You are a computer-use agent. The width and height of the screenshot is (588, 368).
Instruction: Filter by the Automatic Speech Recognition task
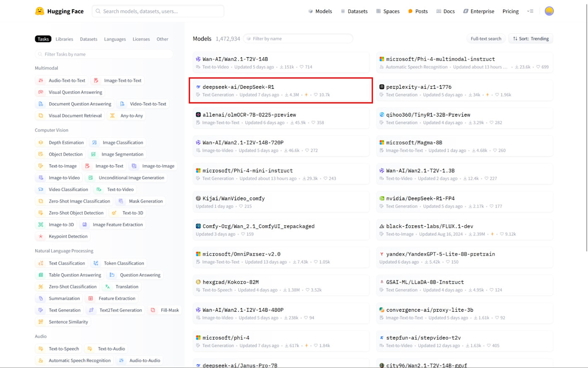click(74, 361)
